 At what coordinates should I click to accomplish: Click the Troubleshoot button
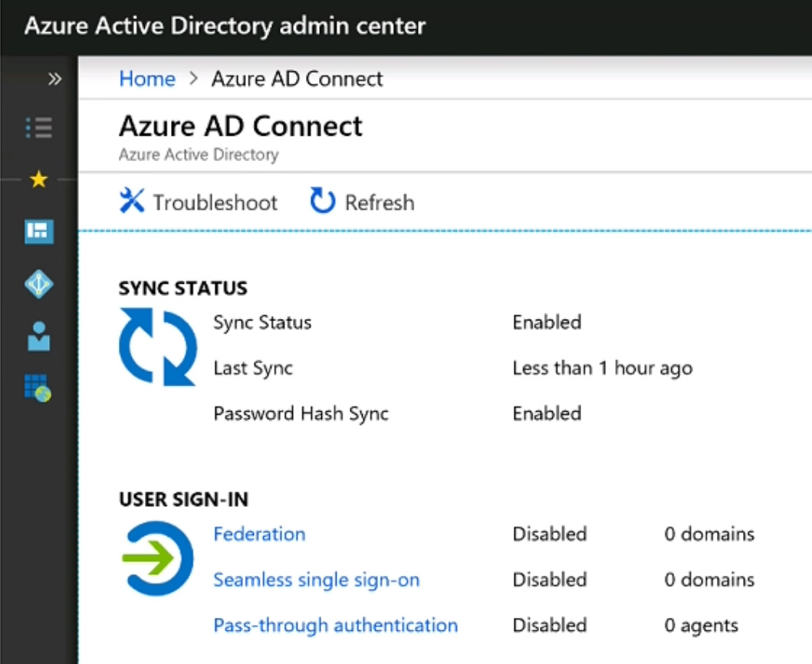(x=199, y=202)
